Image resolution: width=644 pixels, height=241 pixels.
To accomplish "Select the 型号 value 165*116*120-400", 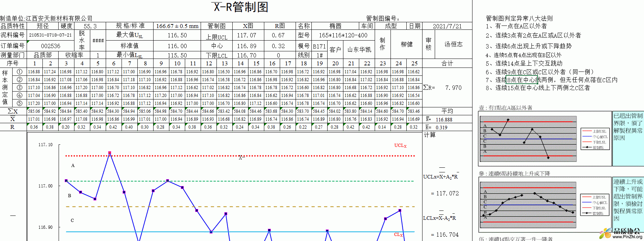I will click(x=343, y=35).
